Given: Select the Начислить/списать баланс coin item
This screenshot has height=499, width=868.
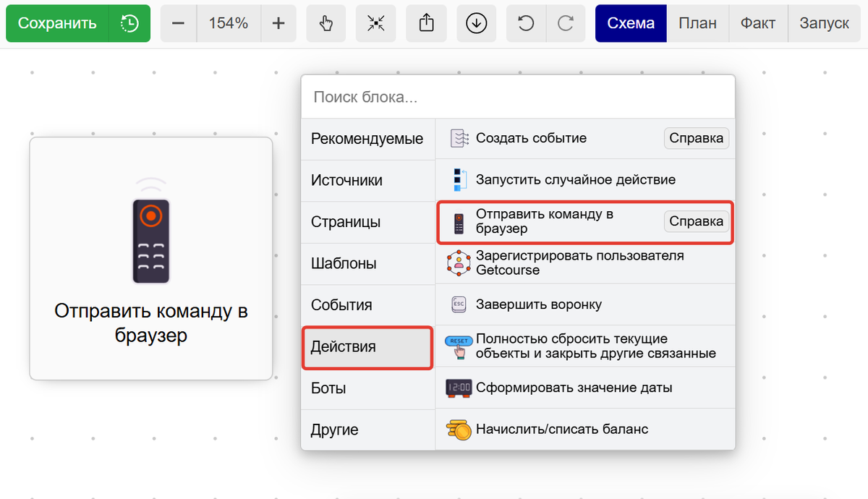Looking at the screenshot, I should [x=561, y=430].
